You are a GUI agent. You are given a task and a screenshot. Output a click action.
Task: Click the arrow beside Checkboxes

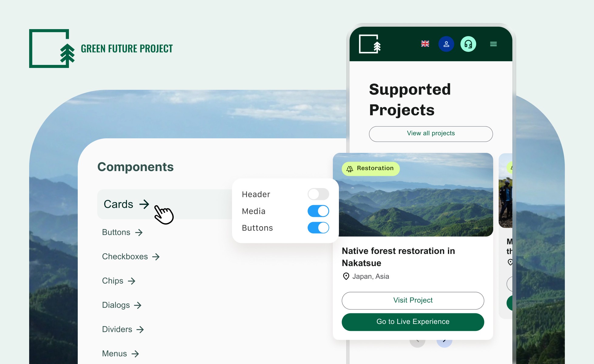coord(156,257)
